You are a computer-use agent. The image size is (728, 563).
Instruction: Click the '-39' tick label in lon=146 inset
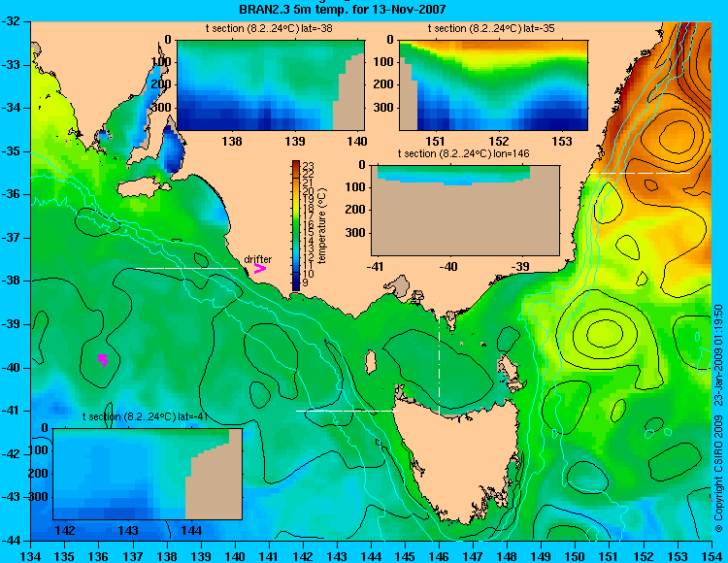point(522,266)
